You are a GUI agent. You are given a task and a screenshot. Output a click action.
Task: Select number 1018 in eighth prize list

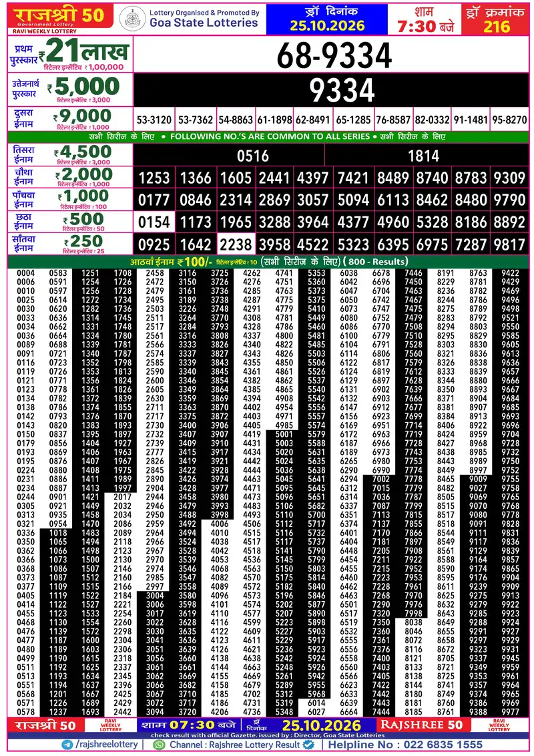58,533
